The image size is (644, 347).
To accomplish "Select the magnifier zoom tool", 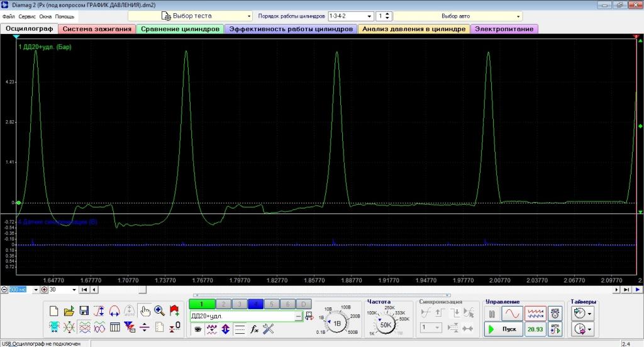I will point(159,311).
